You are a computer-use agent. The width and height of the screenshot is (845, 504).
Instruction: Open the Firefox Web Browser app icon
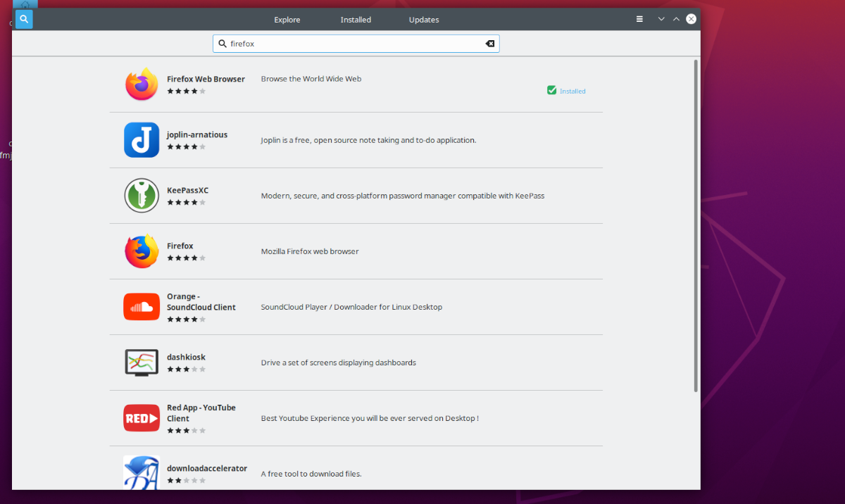coord(141,84)
